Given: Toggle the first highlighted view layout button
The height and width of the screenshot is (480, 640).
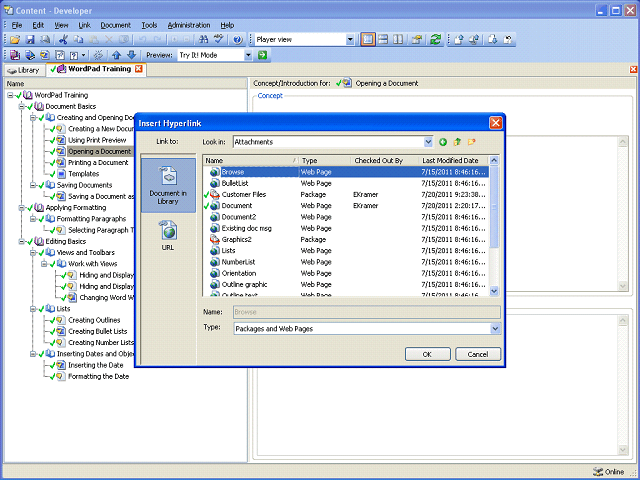Looking at the screenshot, I should [368, 40].
